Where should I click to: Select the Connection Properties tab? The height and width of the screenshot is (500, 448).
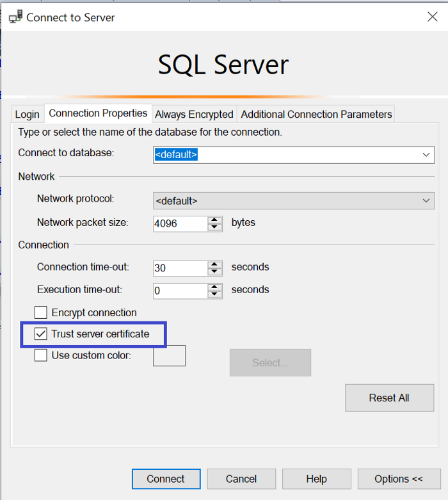pos(98,113)
